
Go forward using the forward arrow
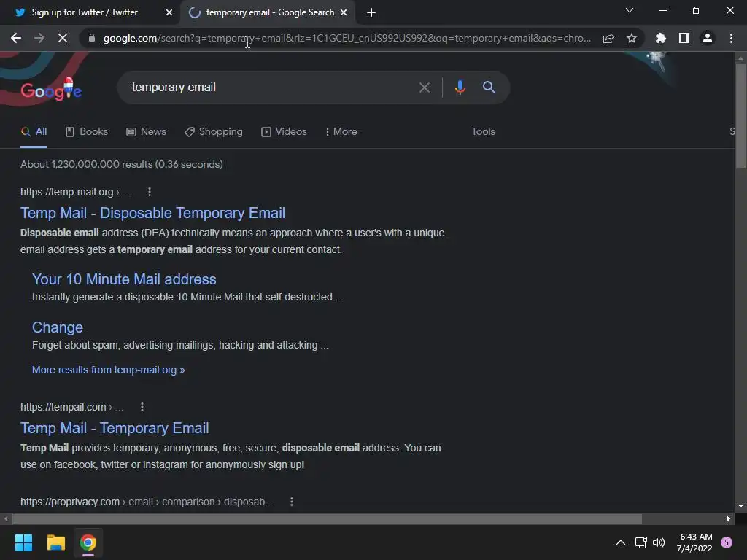click(x=39, y=38)
